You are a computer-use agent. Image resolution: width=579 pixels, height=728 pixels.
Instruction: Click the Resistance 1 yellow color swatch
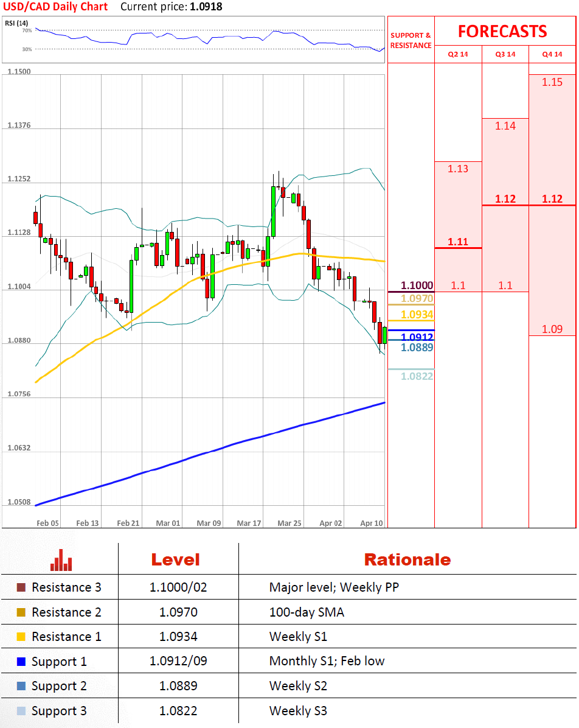pyautogui.click(x=21, y=637)
